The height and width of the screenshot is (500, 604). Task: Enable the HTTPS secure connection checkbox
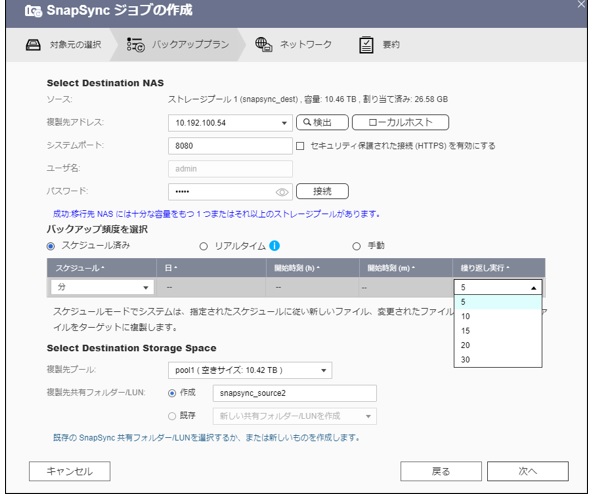(300, 145)
